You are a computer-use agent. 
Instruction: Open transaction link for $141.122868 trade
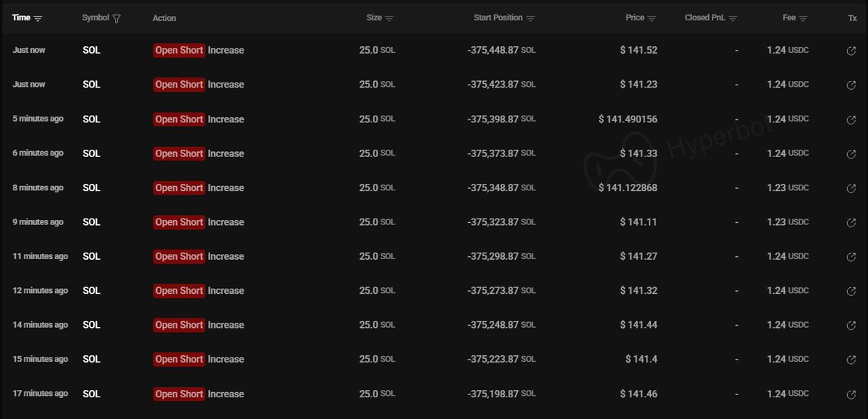pyautogui.click(x=851, y=188)
